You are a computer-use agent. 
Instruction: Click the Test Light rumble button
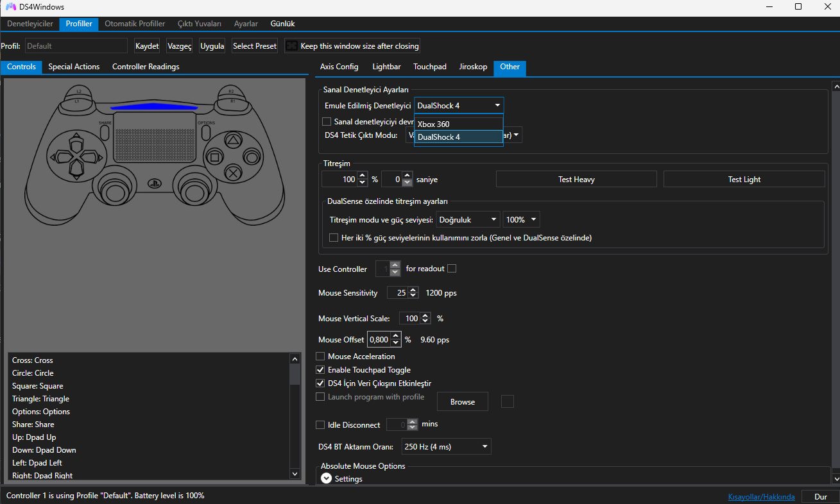tap(744, 180)
